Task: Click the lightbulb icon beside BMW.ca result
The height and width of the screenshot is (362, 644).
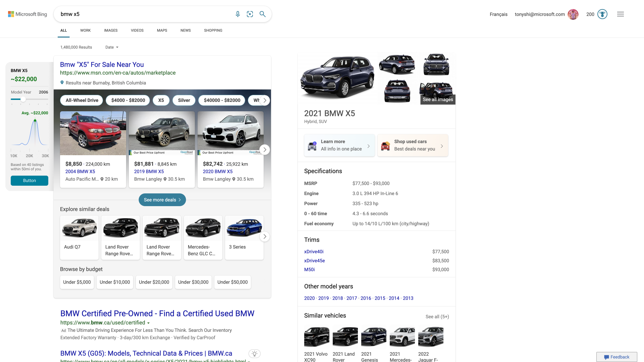Action: point(255,354)
